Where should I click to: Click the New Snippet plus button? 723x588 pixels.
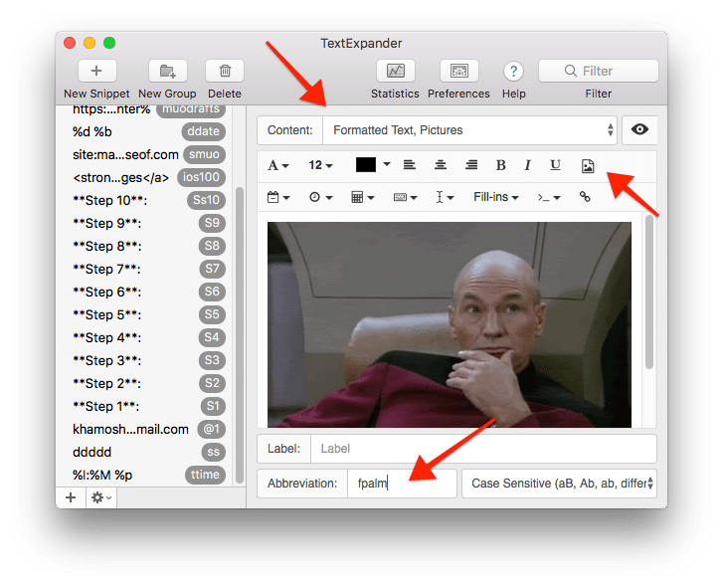coord(96,71)
